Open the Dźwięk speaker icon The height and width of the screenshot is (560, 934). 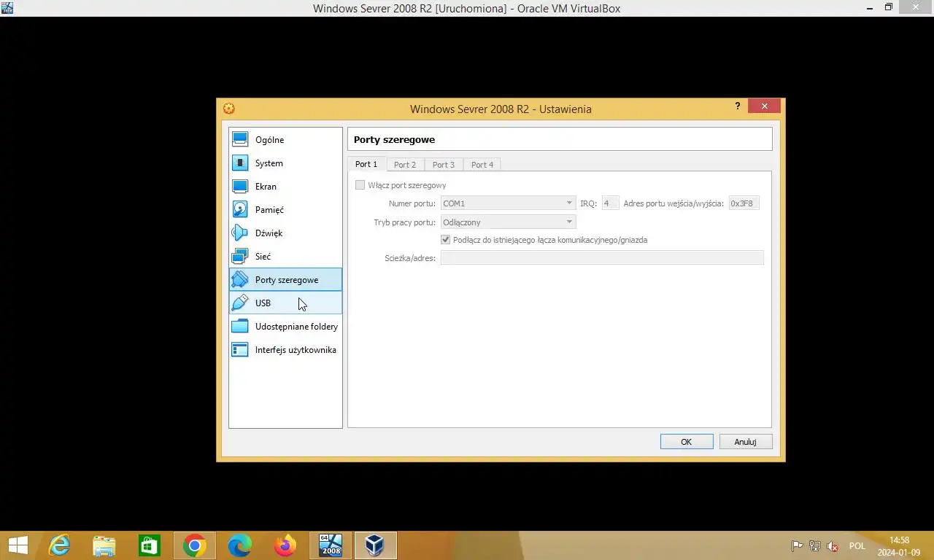pos(240,233)
